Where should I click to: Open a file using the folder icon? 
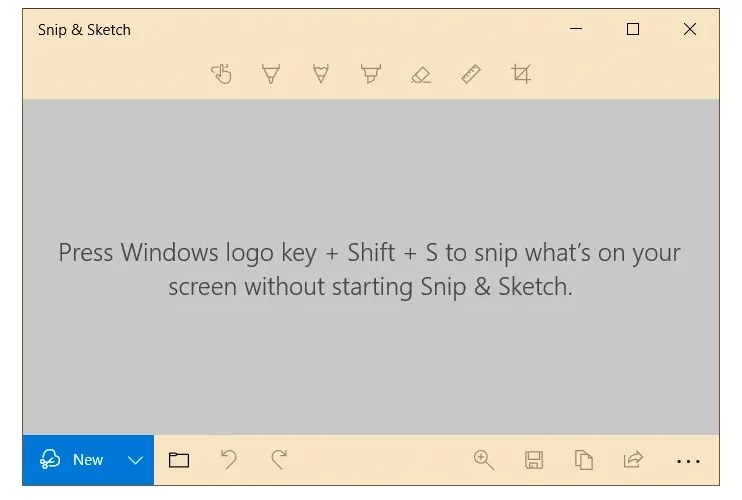[x=179, y=460]
